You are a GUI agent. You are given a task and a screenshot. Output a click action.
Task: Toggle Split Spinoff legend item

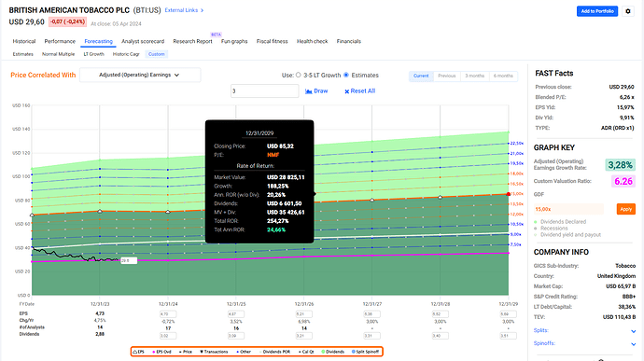366,352
